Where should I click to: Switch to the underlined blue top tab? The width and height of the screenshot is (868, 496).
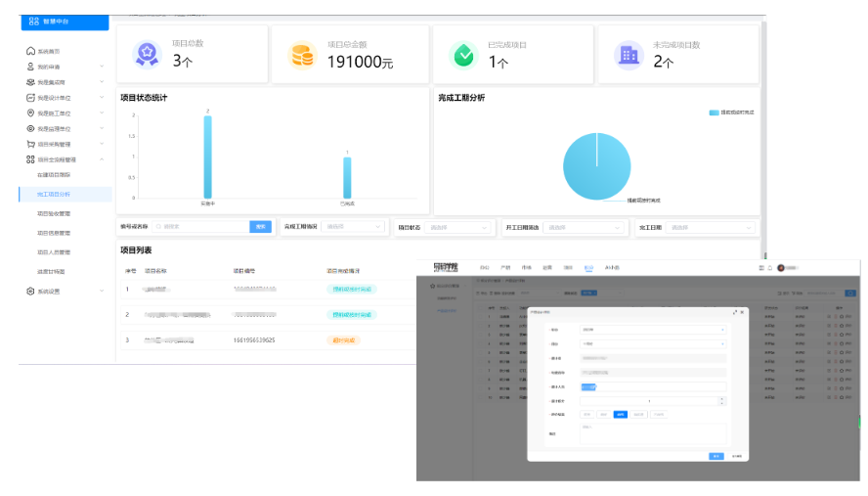coord(588,268)
